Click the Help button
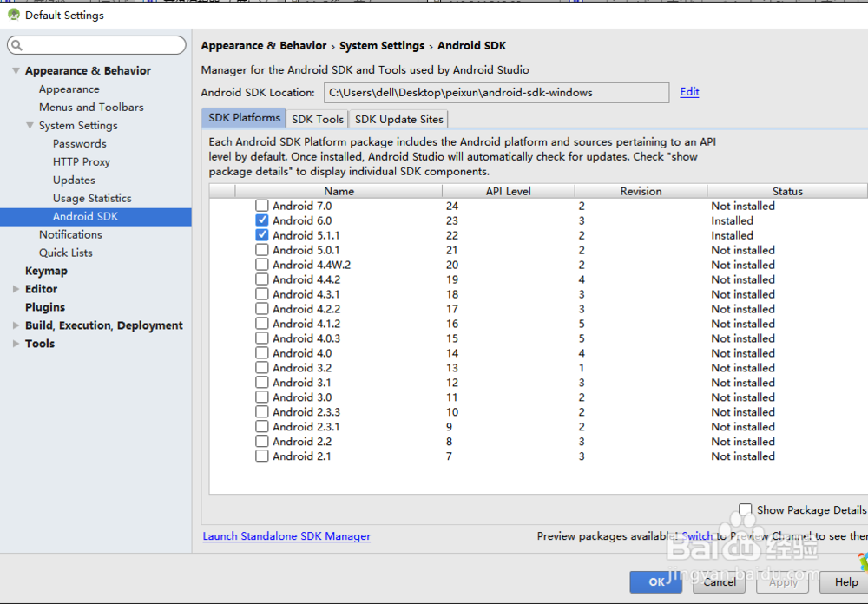The width and height of the screenshot is (868, 604). (x=845, y=581)
